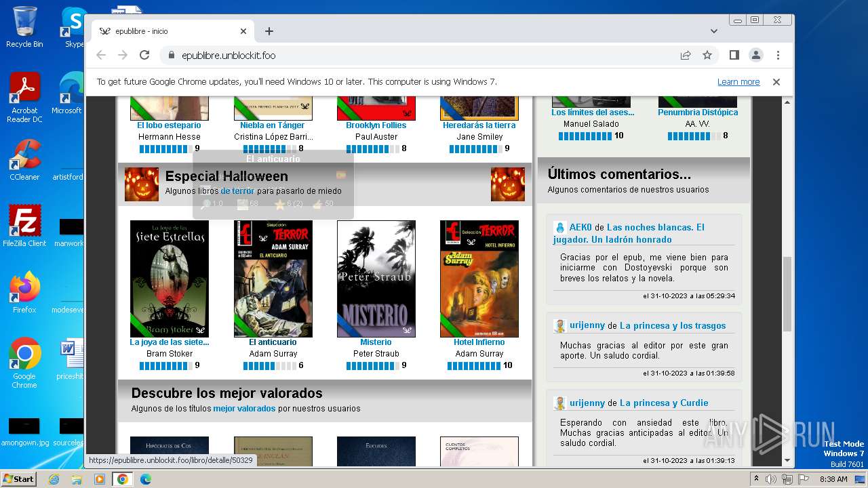Viewport: 868px width, 488px height.
Task: Click the rating bar for Hotel Infierno
Action: click(474, 365)
